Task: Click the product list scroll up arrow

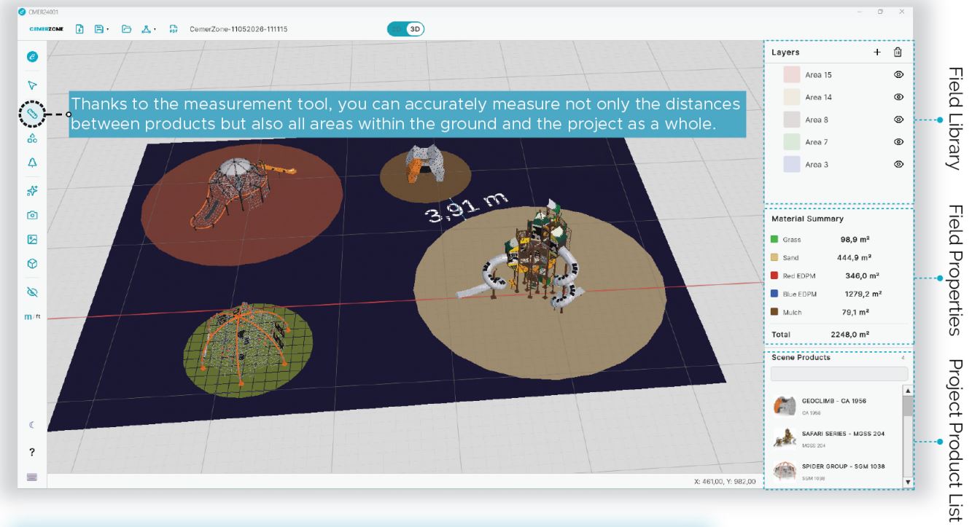Action: (908, 391)
